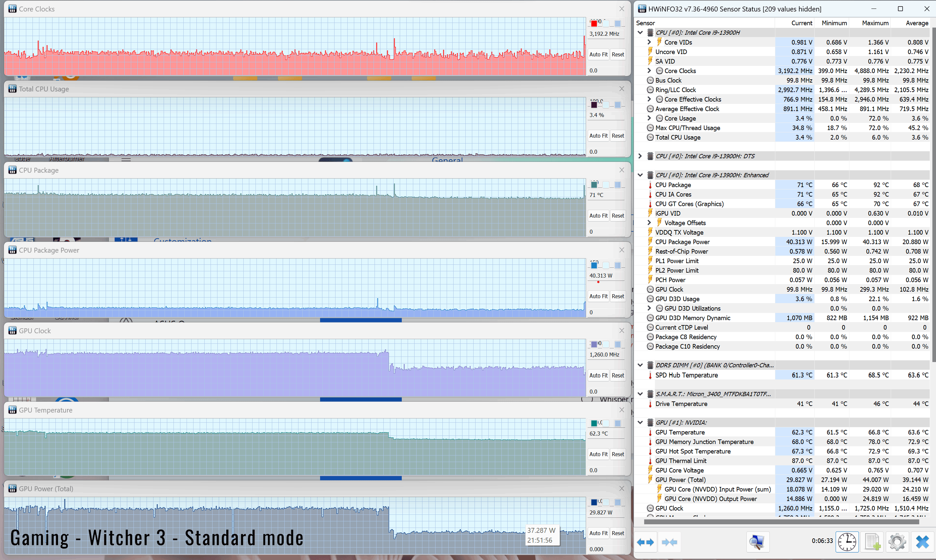936x560 pixels.
Task: Click the Bus Clock sensor clock icon
Action: point(650,80)
